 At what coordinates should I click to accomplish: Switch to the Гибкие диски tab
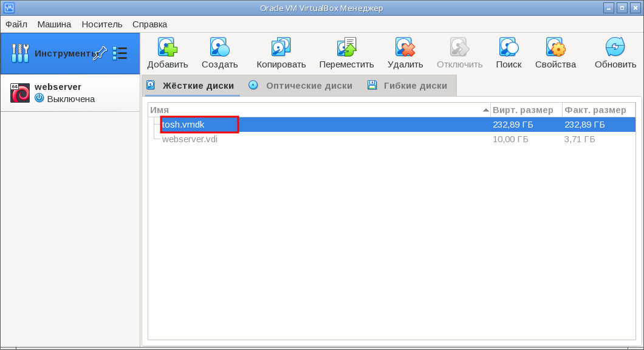[x=408, y=86]
